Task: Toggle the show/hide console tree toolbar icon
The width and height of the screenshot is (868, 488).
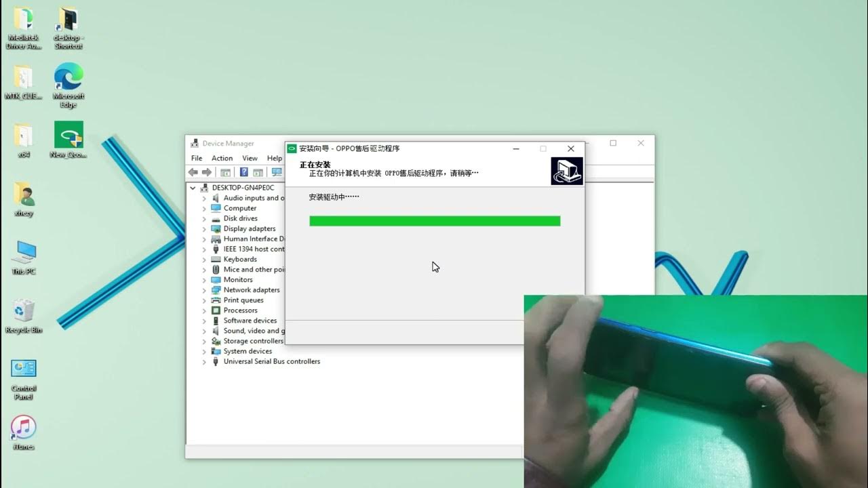Action: 226,172
